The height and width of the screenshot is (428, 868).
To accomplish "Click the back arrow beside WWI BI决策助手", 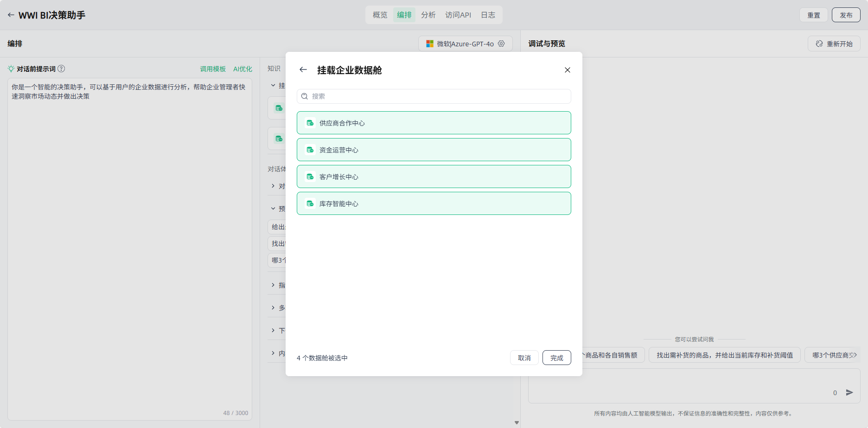I will tap(11, 15).
